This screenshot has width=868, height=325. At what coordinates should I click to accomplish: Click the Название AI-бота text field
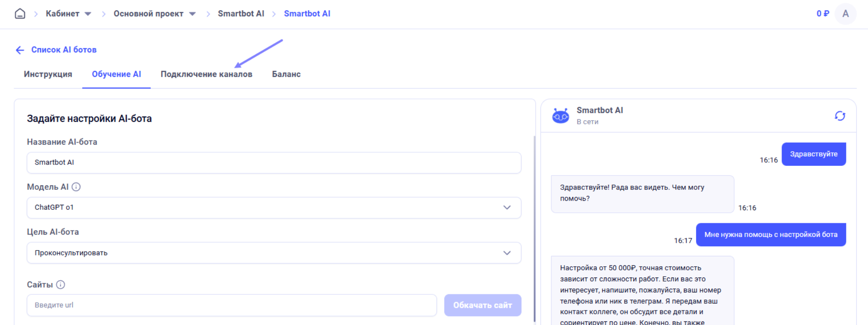(274, 163)
